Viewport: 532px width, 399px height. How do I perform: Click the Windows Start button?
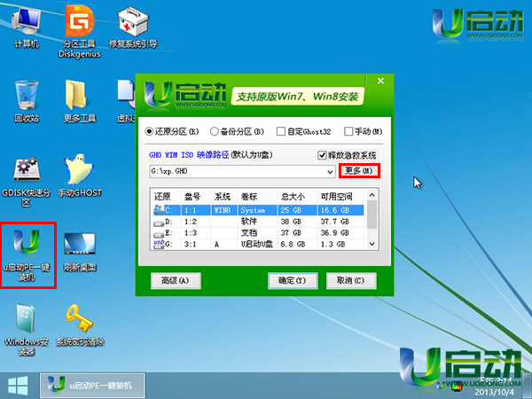18,386
